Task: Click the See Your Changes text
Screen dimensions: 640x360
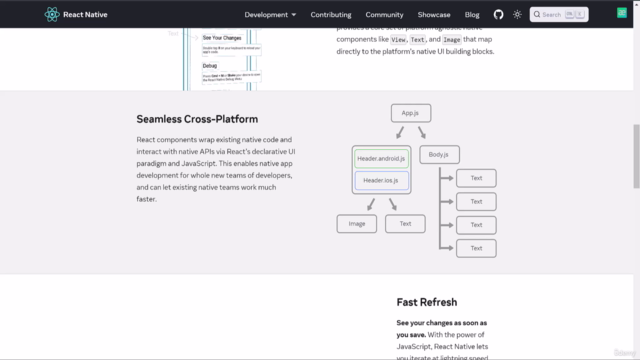Action: tap(222, 38)
